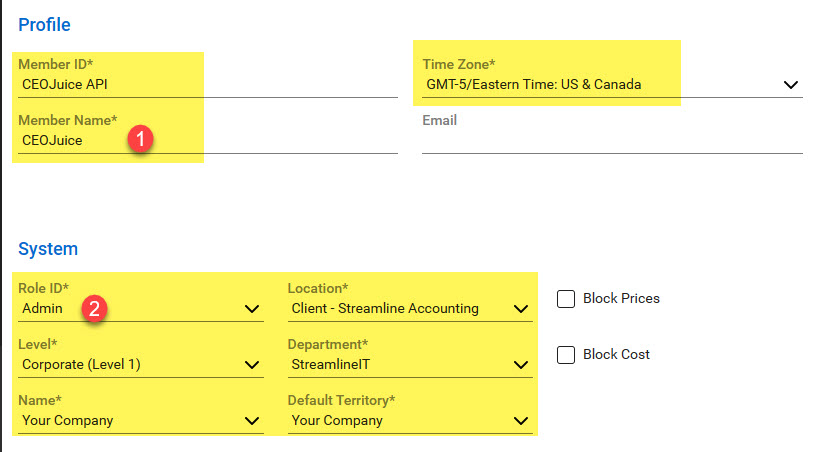Image resolution: width=817 pixels, height=452 pixels.
Task: Click the arrow next to Corporate (Level 1)
Action: click(252, 364)
